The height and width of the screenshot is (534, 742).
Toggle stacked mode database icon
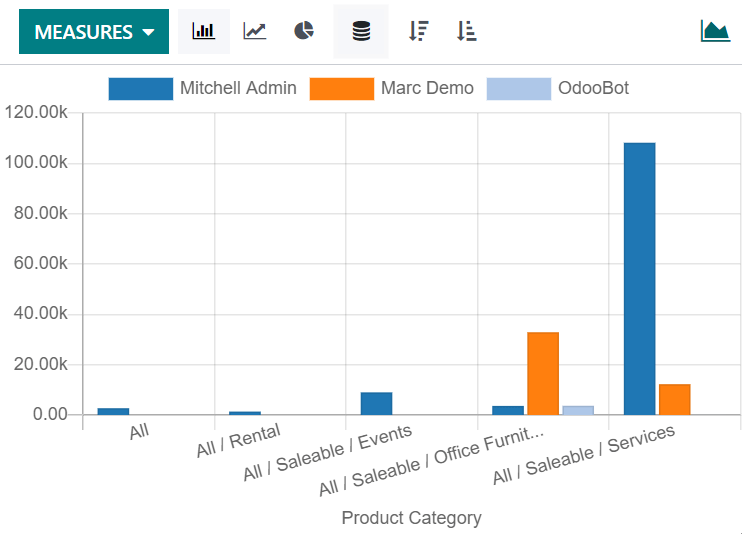tap(361, 31)
